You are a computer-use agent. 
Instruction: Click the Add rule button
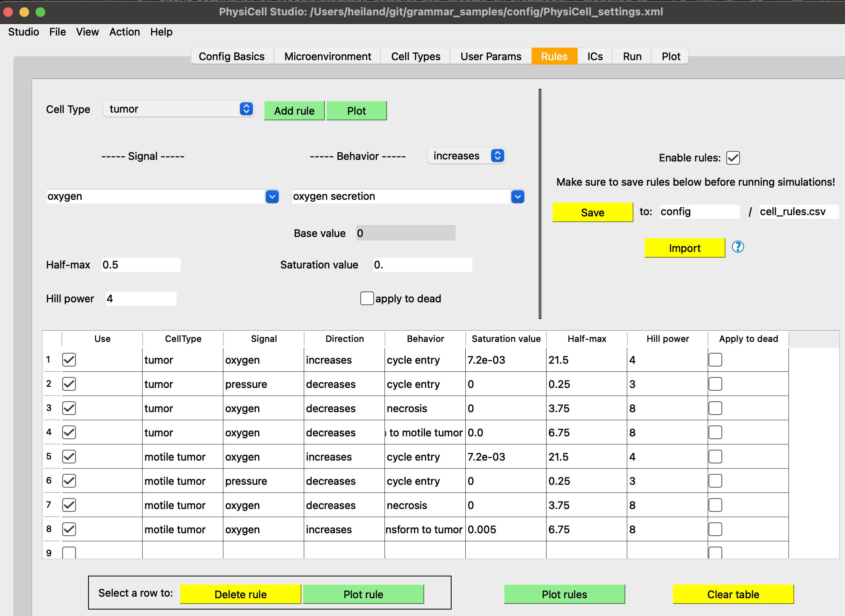pos(294,111)
